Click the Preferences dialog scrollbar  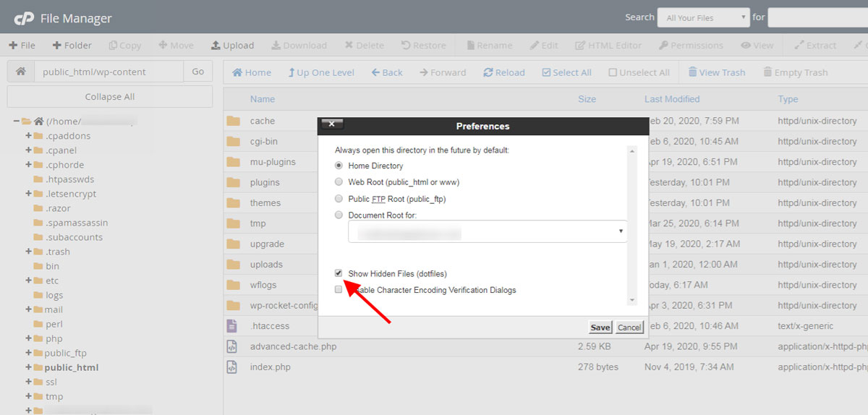[631, 226]
